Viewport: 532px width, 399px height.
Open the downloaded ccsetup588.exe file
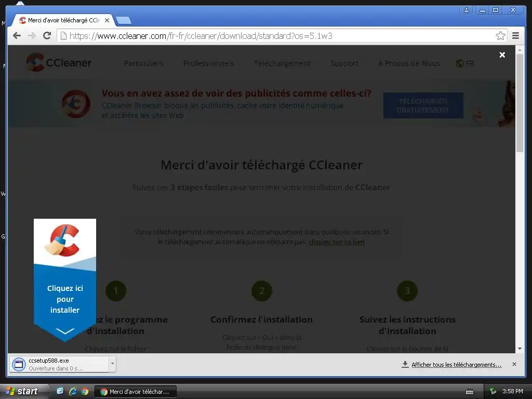[x=59, y=364]
